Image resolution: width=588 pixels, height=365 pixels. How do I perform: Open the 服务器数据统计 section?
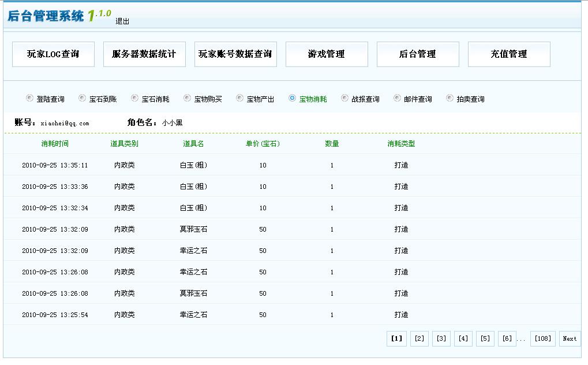click(x=144, y=54)
